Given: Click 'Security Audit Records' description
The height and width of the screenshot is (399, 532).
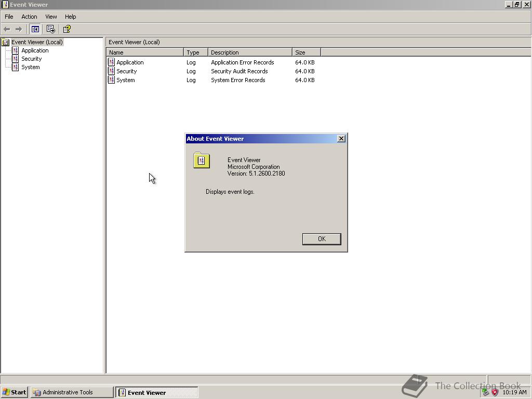Looking at the screenshot, I should [239, 71].
